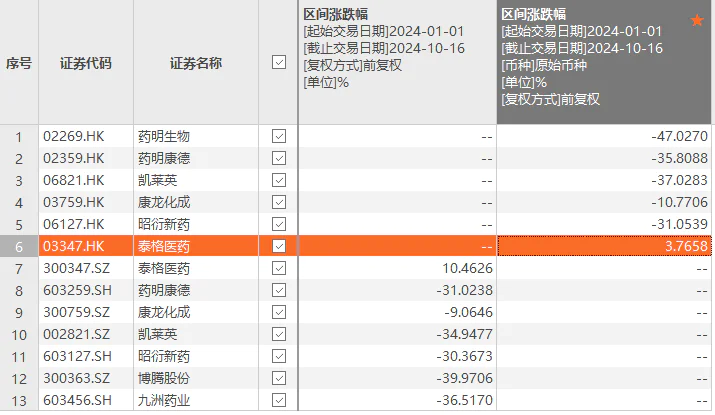Click the 3.7658 value cell
The image size is (715, 415).
click(604, 246)
